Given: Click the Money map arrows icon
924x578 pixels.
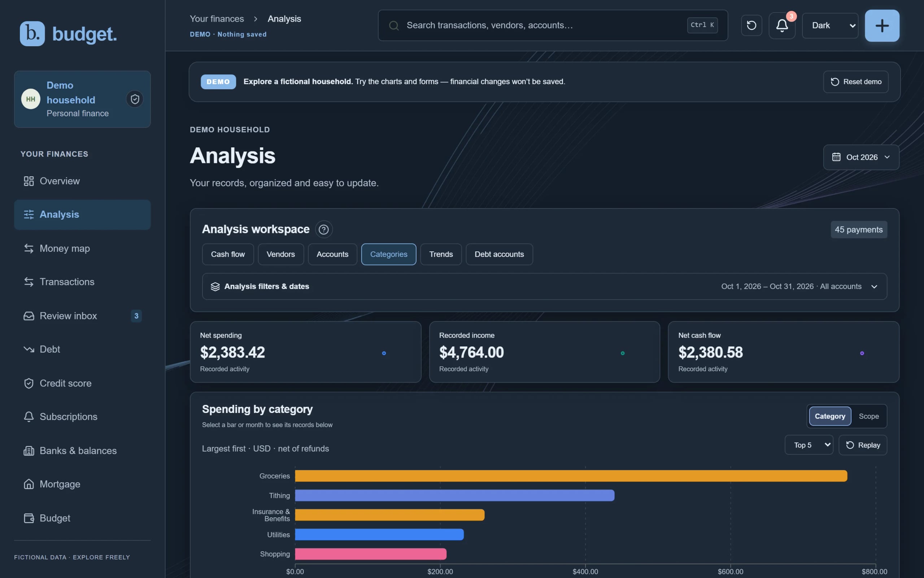Looking at the screenshot, I should (x=29, y=249).
